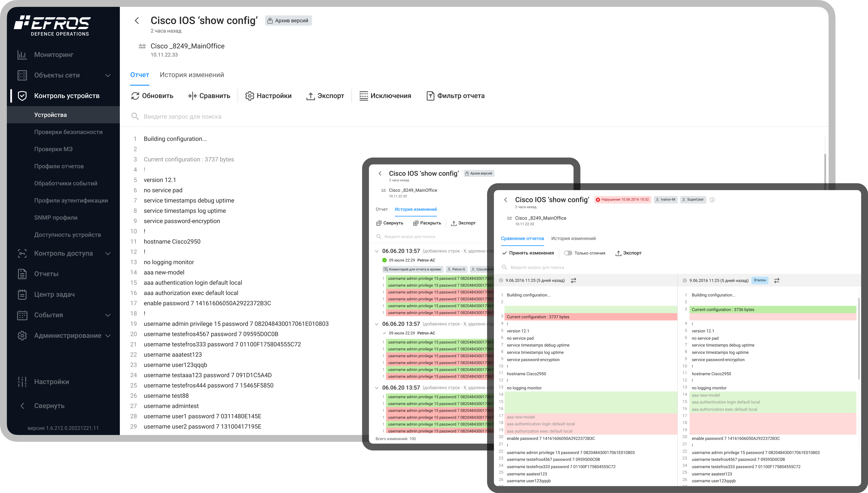Expand Объекты сети menu chevron
Screen dimensions: 868x493
point(108,75)
